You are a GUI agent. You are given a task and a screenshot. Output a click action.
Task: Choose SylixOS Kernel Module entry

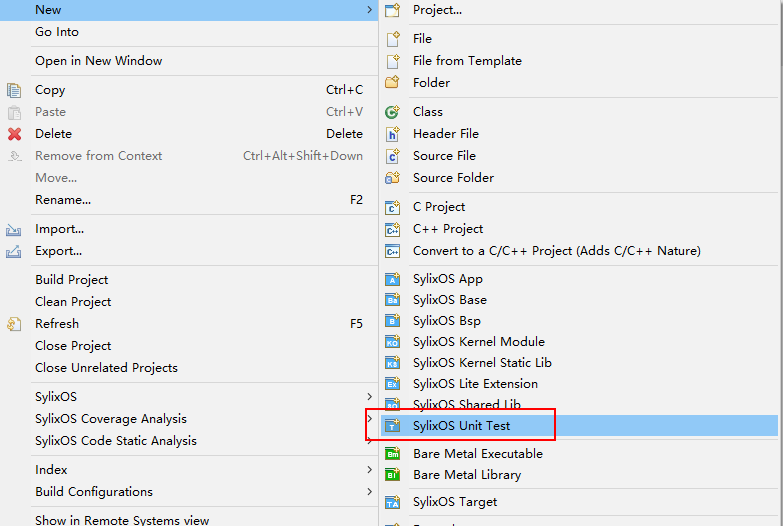coord(579,342)
